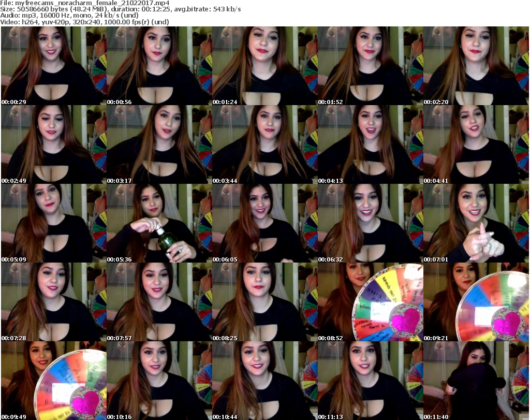Screen dimensions: 530x420
Task: Click the 'Video: h264, yuv420p' line
Action: pyautogui.click(x=84, y=22)
